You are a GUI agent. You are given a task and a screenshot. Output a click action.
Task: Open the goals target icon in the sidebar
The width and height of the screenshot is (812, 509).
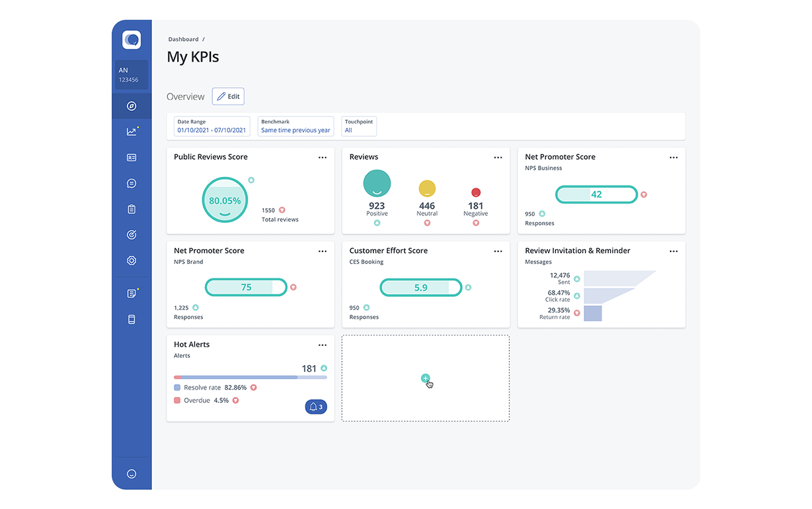pyautogui.click(x=131, y=234)
